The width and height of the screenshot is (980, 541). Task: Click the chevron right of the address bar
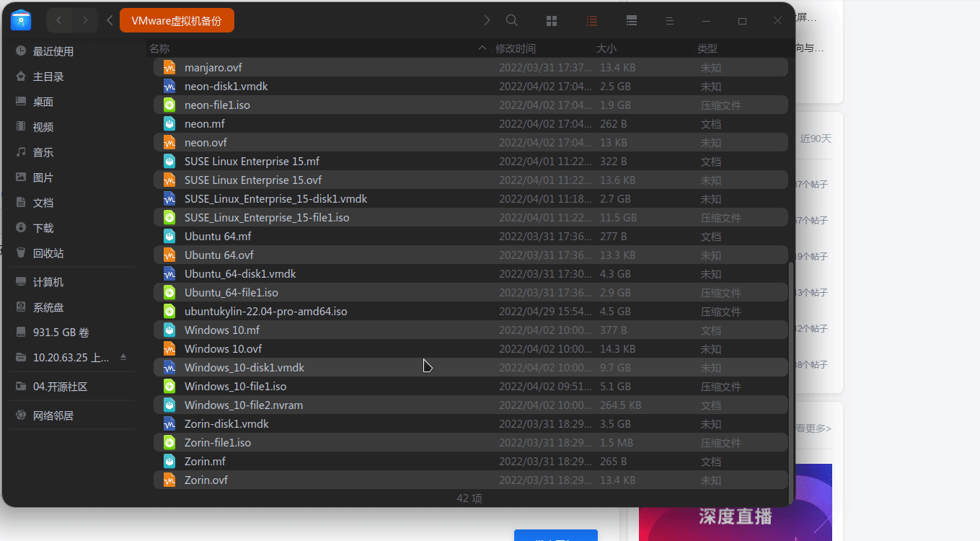pos(487,20)
